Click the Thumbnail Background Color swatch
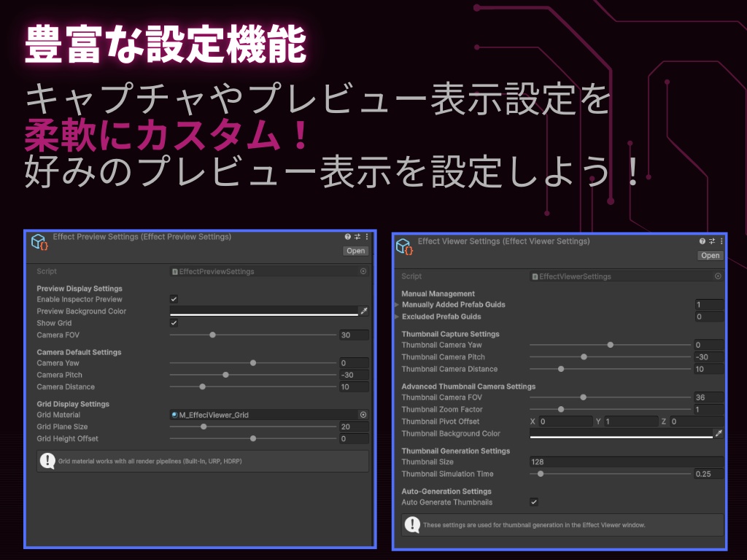The image size is (747, 560). click(x=620, y=432)
